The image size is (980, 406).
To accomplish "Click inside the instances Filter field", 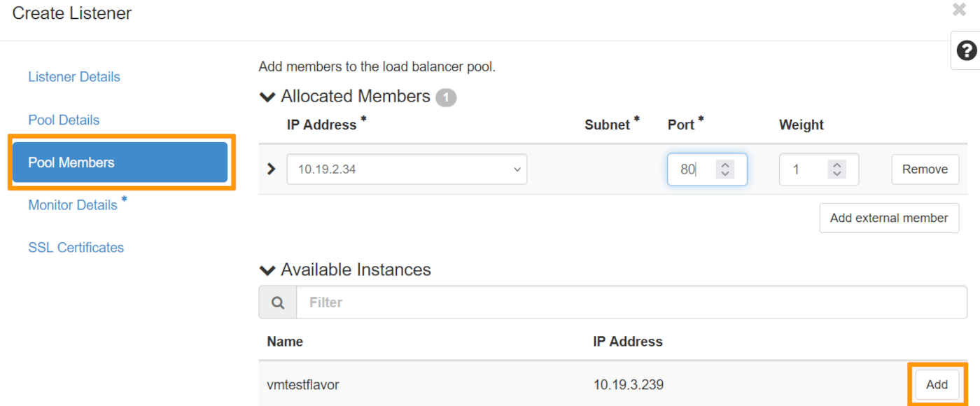I will tap(490, 302).
